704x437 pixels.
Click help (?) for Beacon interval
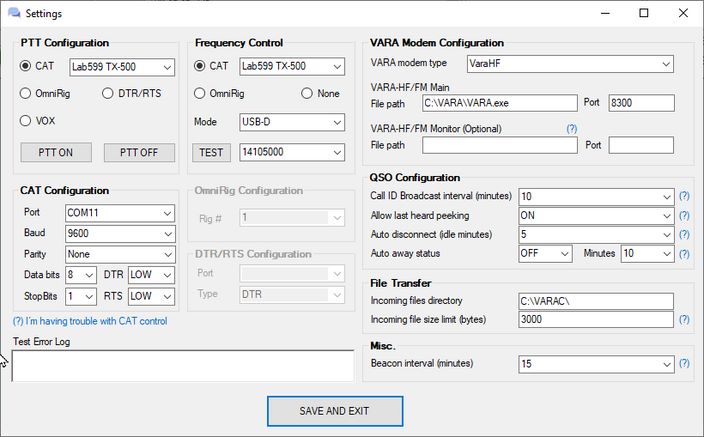(684, 363)
